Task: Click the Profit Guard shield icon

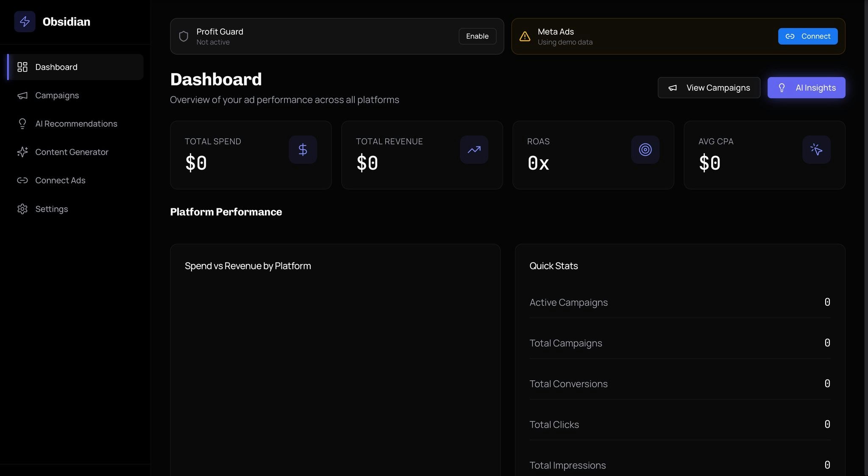Action: pyautogui.click(x=184, y=36)
